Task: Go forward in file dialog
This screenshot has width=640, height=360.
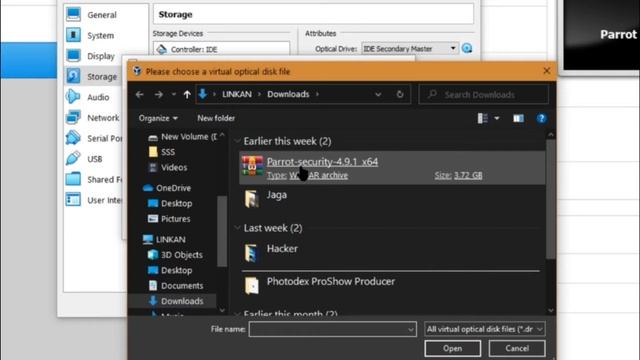Action: [x=158, y=95]
